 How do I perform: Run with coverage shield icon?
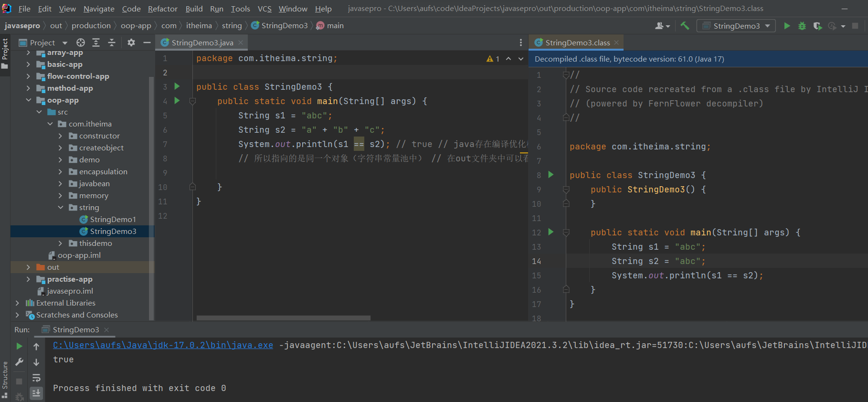[817, 26]
